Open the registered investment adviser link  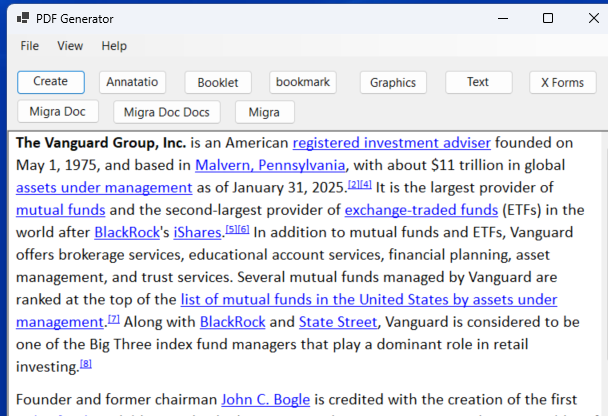point(391,142)
